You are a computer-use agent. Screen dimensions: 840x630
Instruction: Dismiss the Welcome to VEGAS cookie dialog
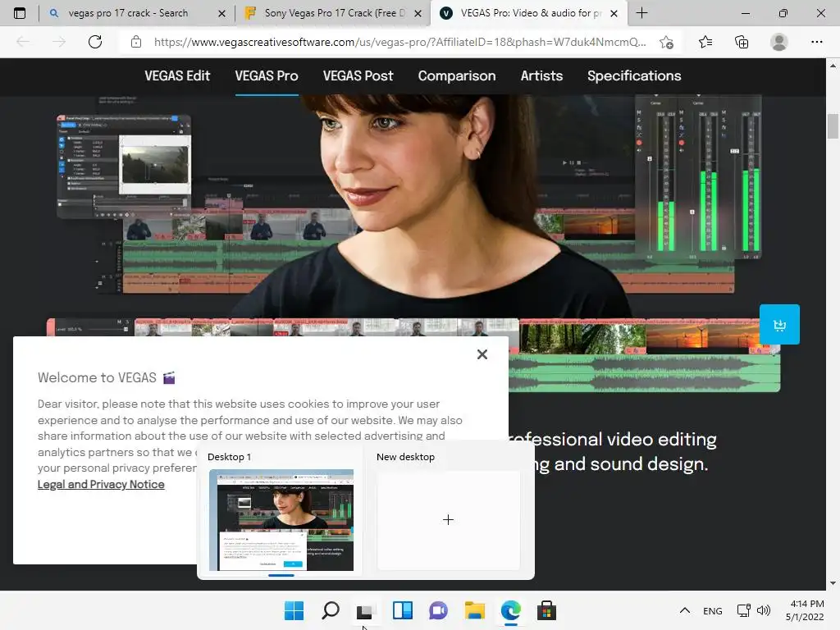pyautogui.click(x=482, y=354)
